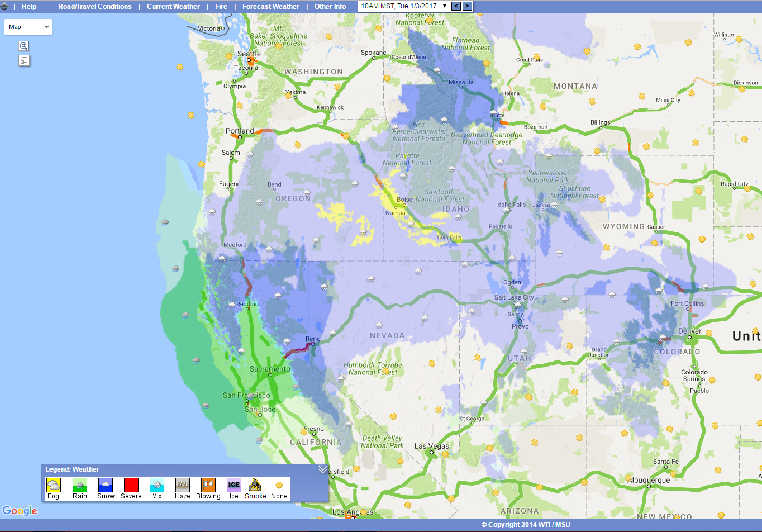Open the Road/Travel Conditions menu
This screenshot has width=762, height=532.
point(94,6)
